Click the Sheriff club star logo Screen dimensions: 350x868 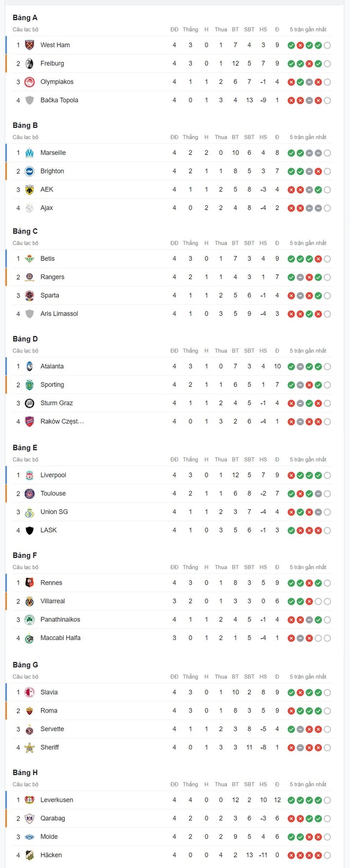coord(30,748)
